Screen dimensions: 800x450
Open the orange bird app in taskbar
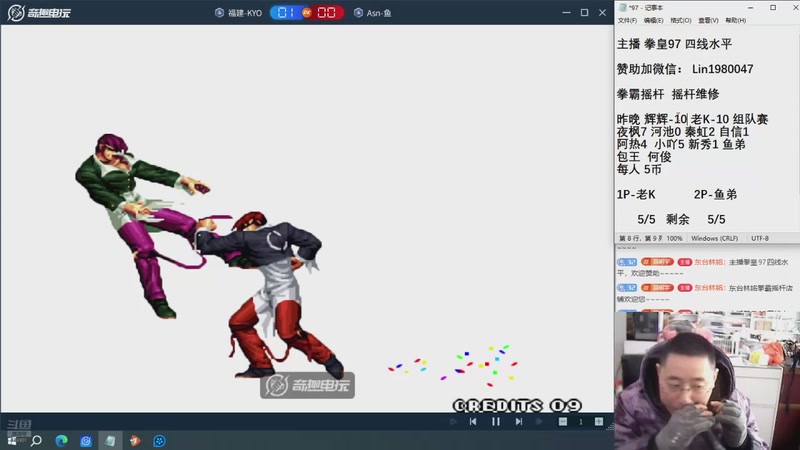click(x=135, y=441)
